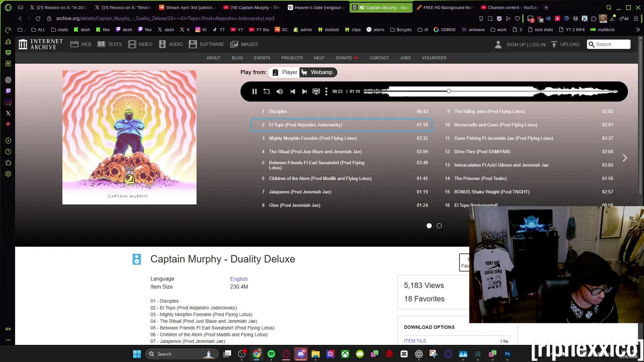Click the English language link
This screenshot has height=362, width=644.
(x=239, y=279)
